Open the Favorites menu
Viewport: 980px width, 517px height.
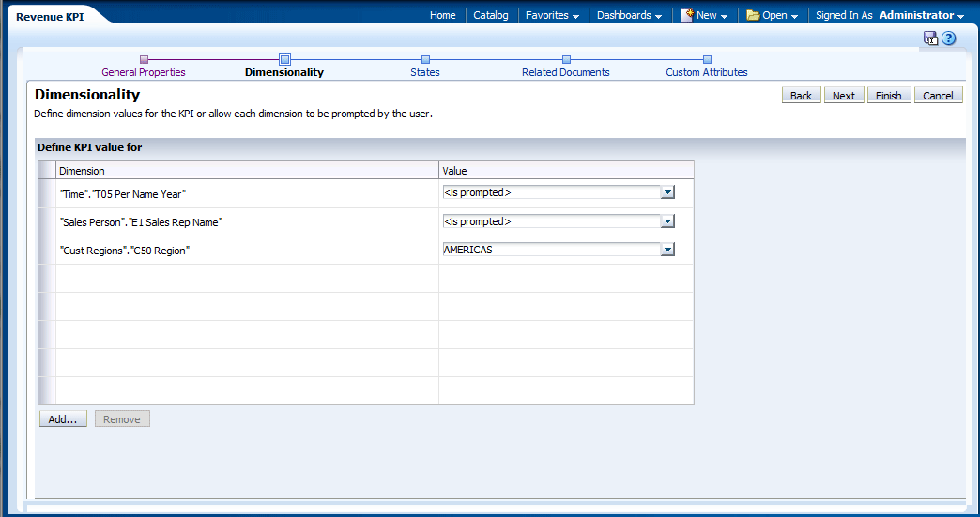(552, 15)
